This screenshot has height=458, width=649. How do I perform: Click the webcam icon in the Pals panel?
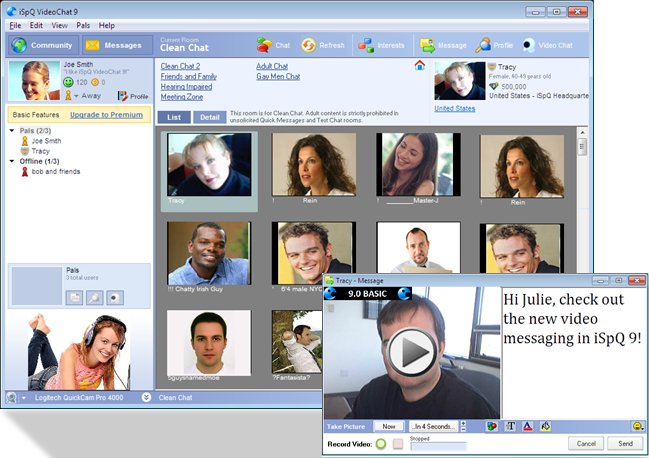(115, 297)
